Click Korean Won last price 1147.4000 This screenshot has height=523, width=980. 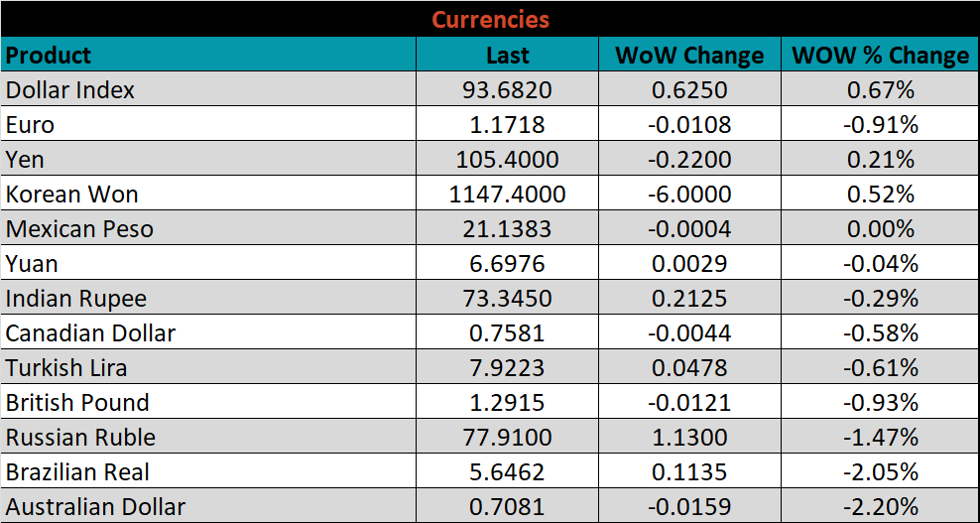pyautogui.click(x=508, y=195)
